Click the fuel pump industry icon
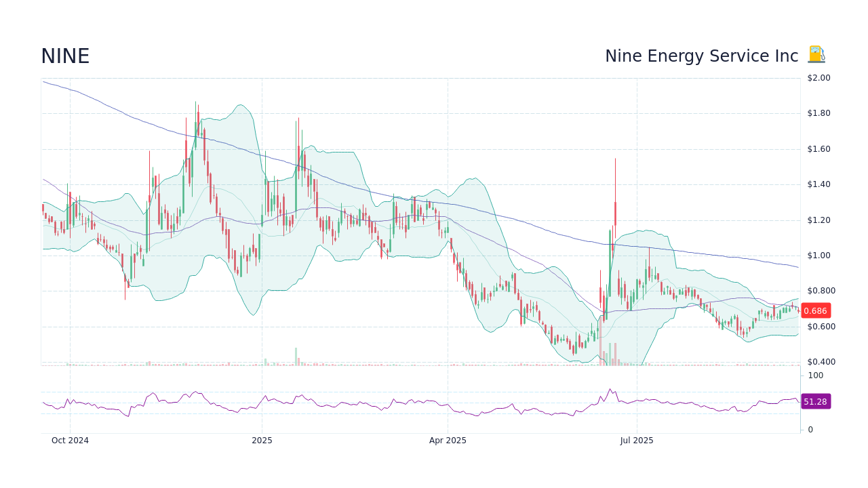 pos(815,54)
